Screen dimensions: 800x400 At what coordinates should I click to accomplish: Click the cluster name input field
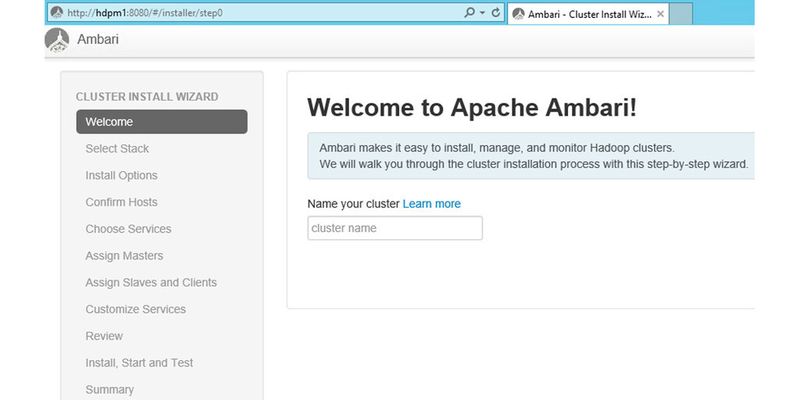[395, 228]
